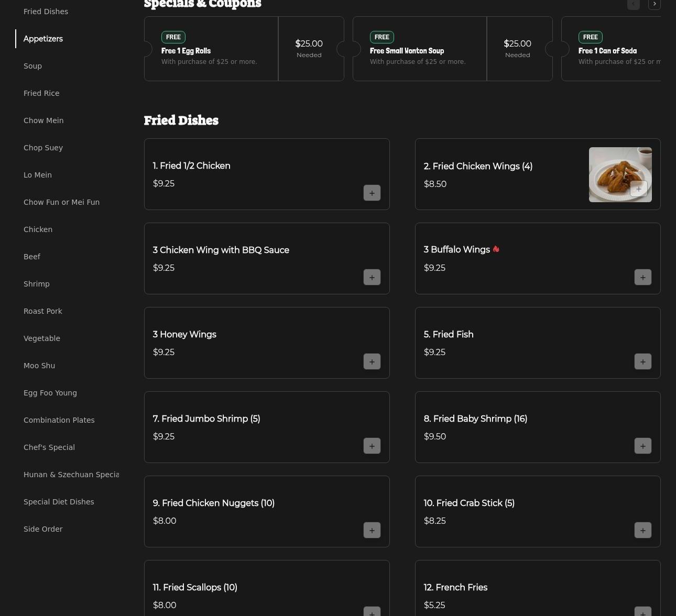The height and width of the screenshot is (616, 676).
Task: Open 9. Fried Chicken Nuggets (10) item
Action: (267, 512)
